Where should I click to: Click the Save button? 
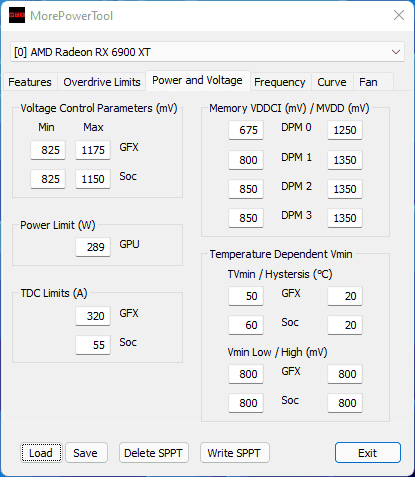(86, 453)
